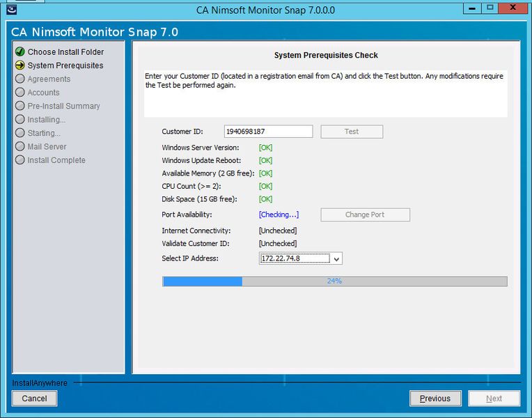This screenshot has height=418, width=532.
Task: Select the Choose Install Folder step label
Action: [65, 52]
